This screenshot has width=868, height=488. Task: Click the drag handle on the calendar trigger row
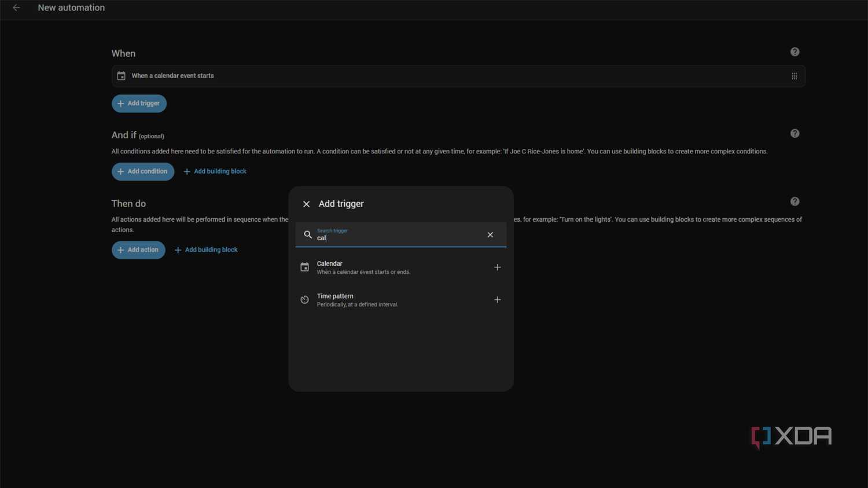[x=794, y=76]
